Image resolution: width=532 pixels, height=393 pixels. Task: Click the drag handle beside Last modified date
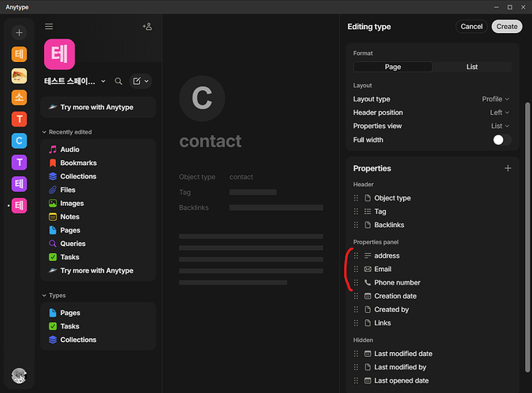click(356, 354)
